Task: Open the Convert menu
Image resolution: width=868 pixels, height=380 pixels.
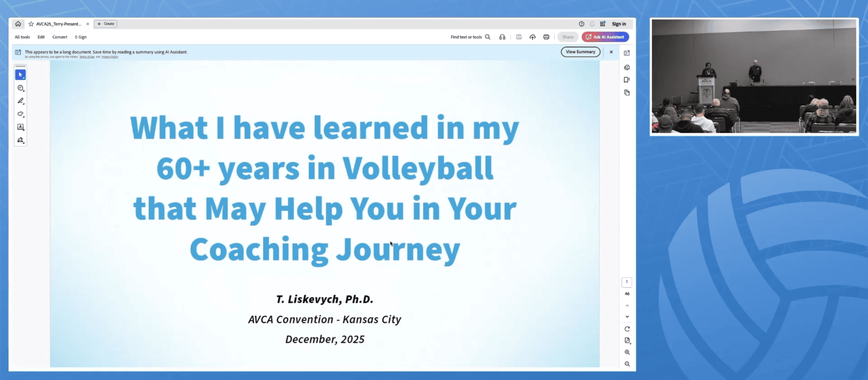Action: click(60, 37)
